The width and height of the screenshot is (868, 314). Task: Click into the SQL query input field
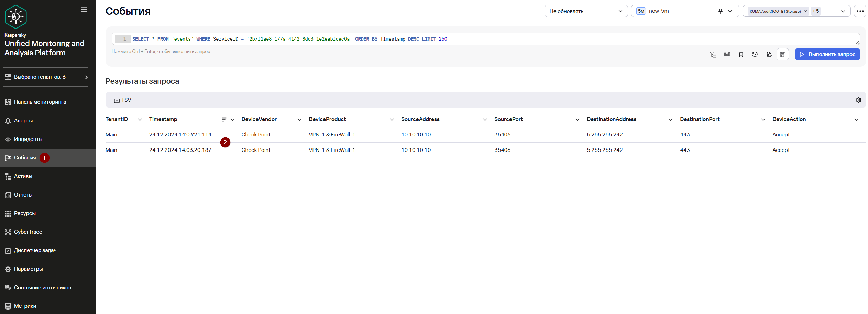point(485,39)
